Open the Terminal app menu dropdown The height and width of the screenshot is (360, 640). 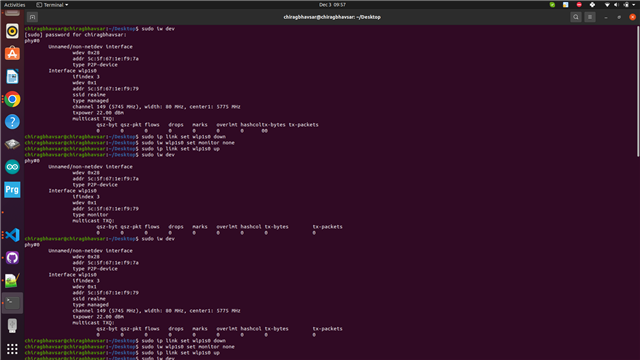pos(52,5)
